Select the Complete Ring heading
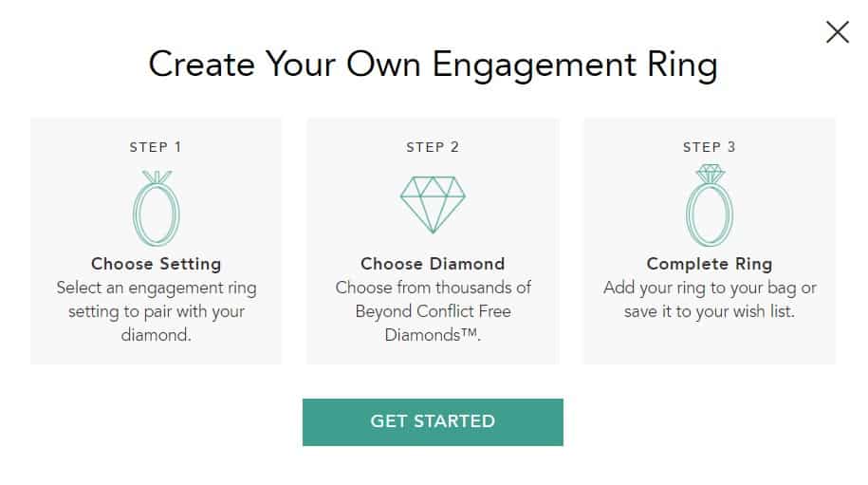The image size is (868, 485). [x=710, y=264]
